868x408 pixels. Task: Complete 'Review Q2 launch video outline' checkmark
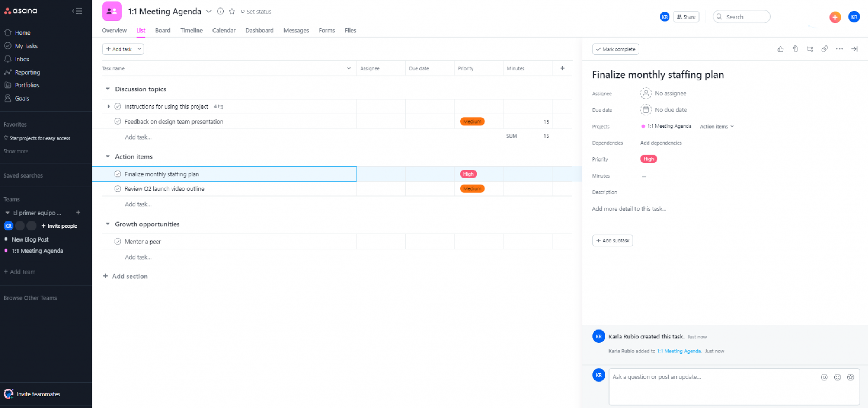click(118, 189)
